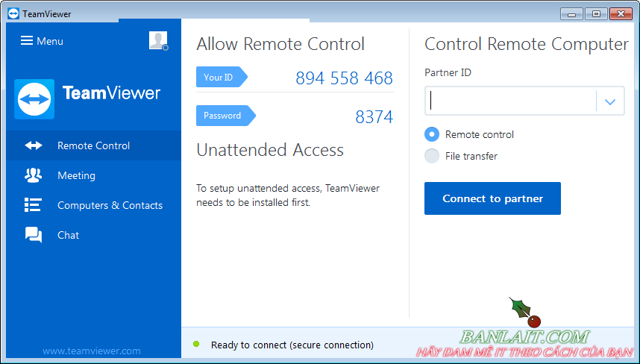
Task: Open the Meeting tab in sidebar
Action: coord(76,176)
